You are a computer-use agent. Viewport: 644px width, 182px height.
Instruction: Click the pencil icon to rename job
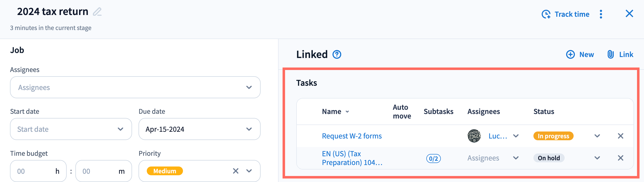click(97, 12)
